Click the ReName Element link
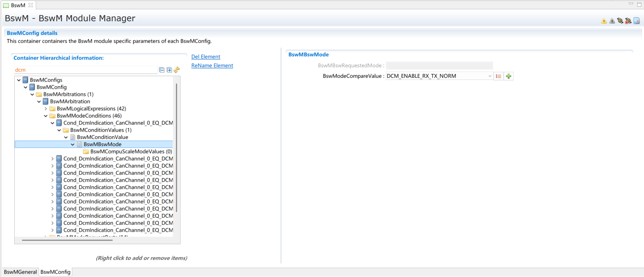 [x=212, y=66]
